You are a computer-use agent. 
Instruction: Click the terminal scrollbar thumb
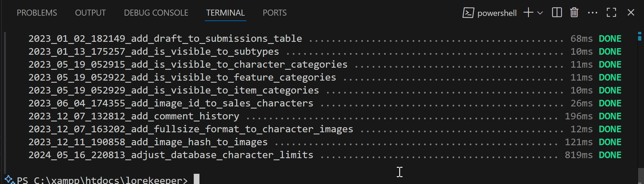click(640, 176)
